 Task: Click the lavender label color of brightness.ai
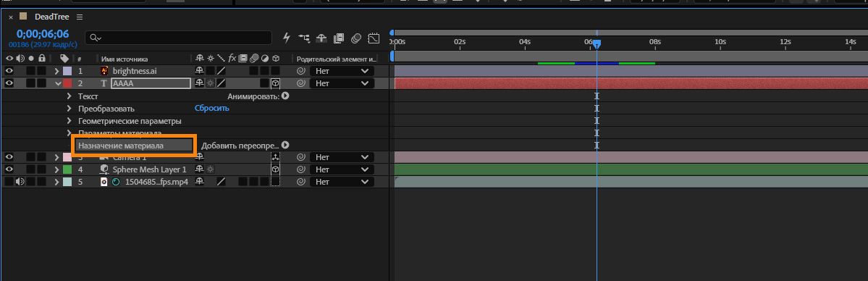(67, 71)
